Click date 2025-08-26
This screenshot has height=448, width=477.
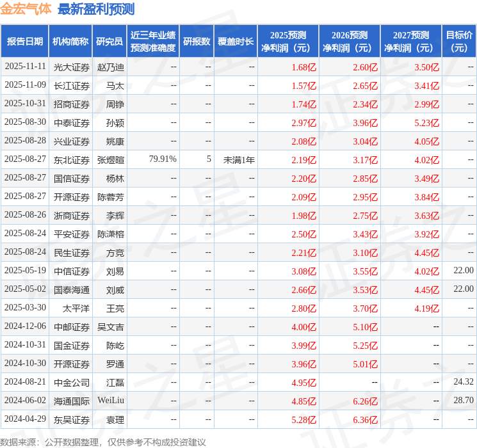click(25, 215)
